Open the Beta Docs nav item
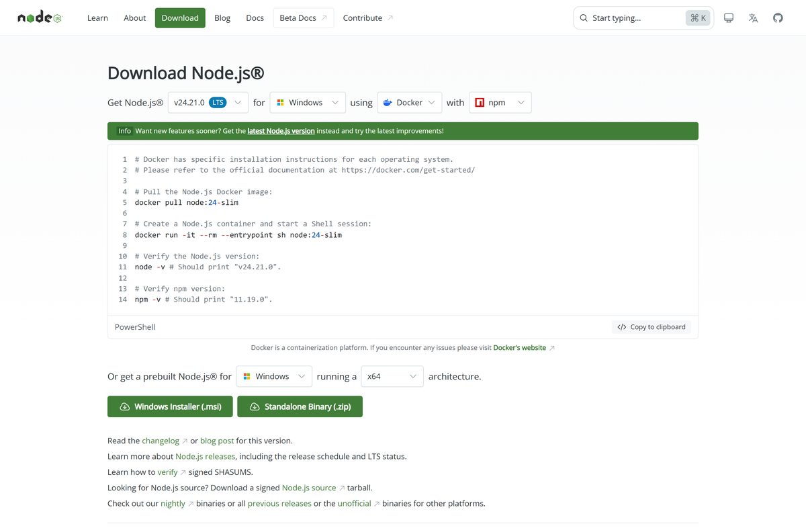 coord(303,18)
